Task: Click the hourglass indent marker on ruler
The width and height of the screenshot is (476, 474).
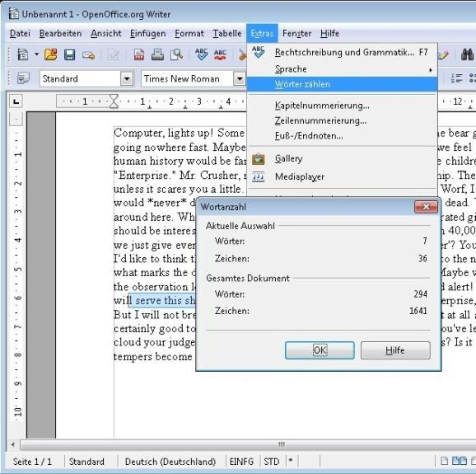Action: 114,101
